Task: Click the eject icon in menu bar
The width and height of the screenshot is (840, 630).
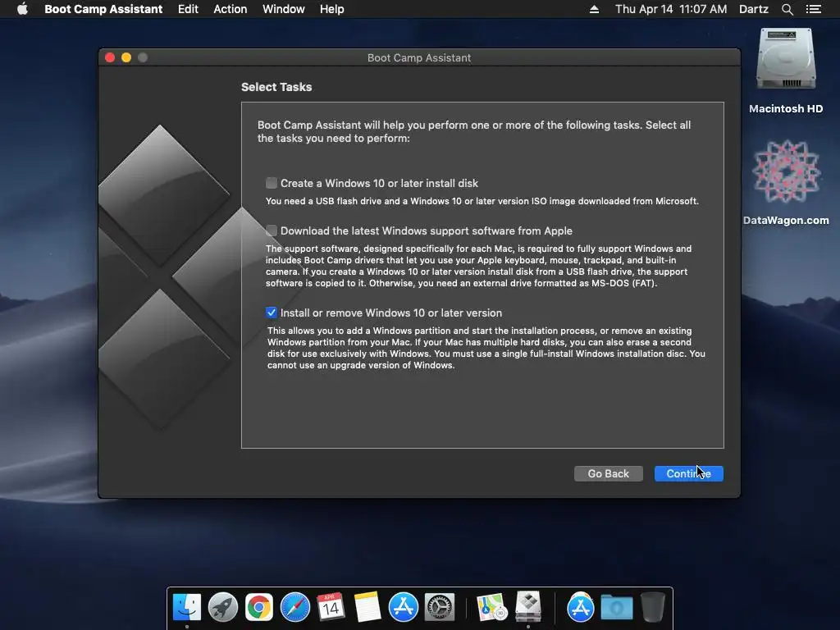Action: (x=594, y=9)
